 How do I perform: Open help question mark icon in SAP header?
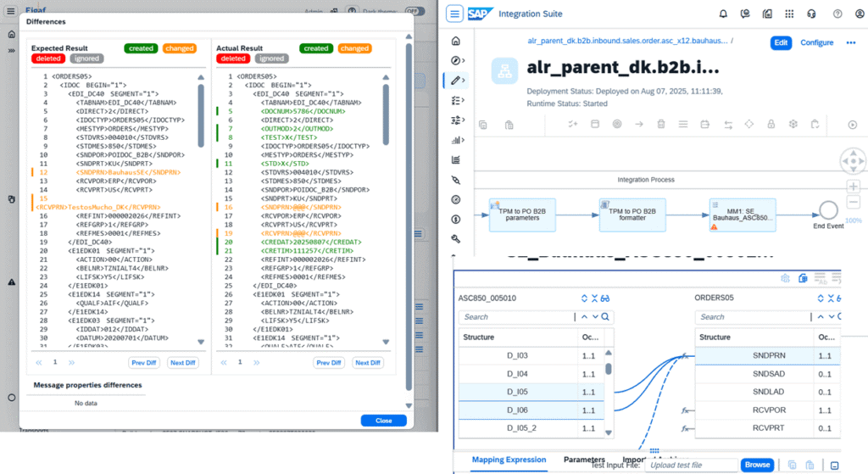click(x=837, y=14)
